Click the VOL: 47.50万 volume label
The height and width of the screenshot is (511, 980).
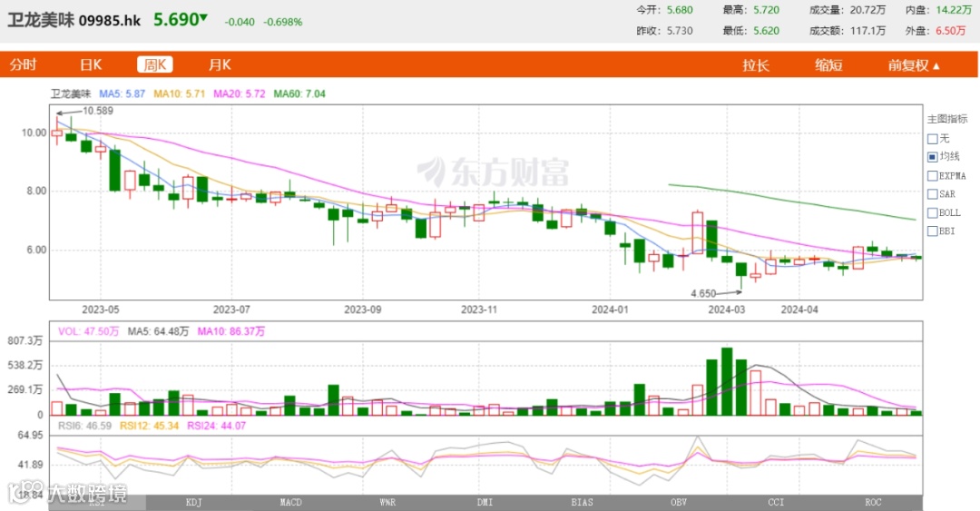point(88,331)
